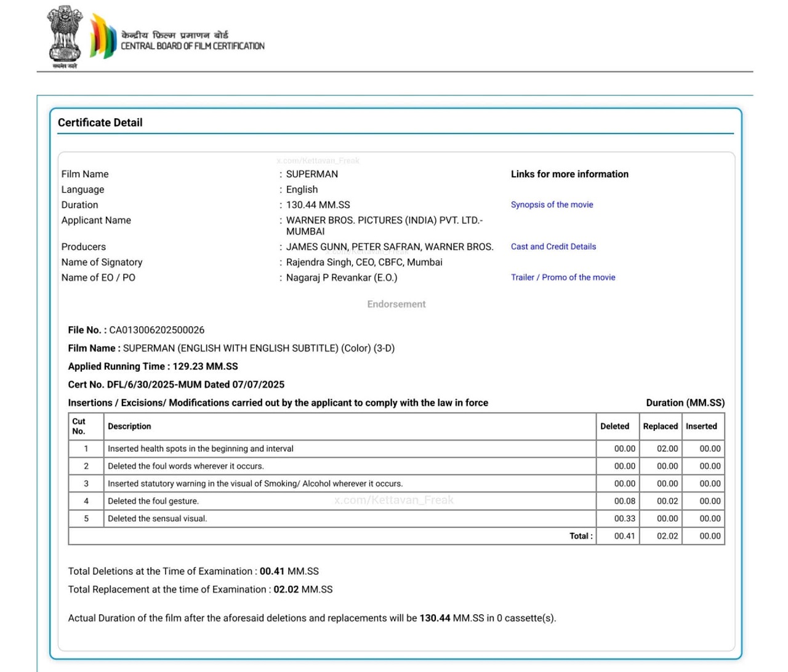This screenshot has height=672, width=788.
Task: Click replaced value 02.00 in health spots row
Action: pos(667,449)
